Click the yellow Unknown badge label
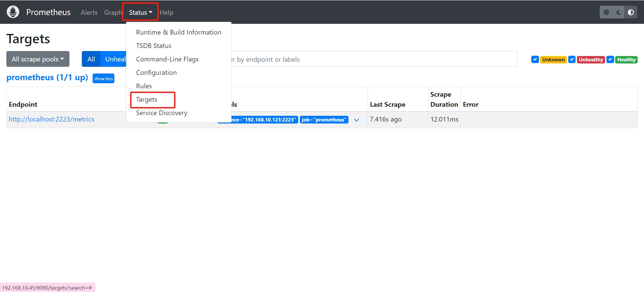This screenshot has width=644, height=292. (x=553, y=59)
